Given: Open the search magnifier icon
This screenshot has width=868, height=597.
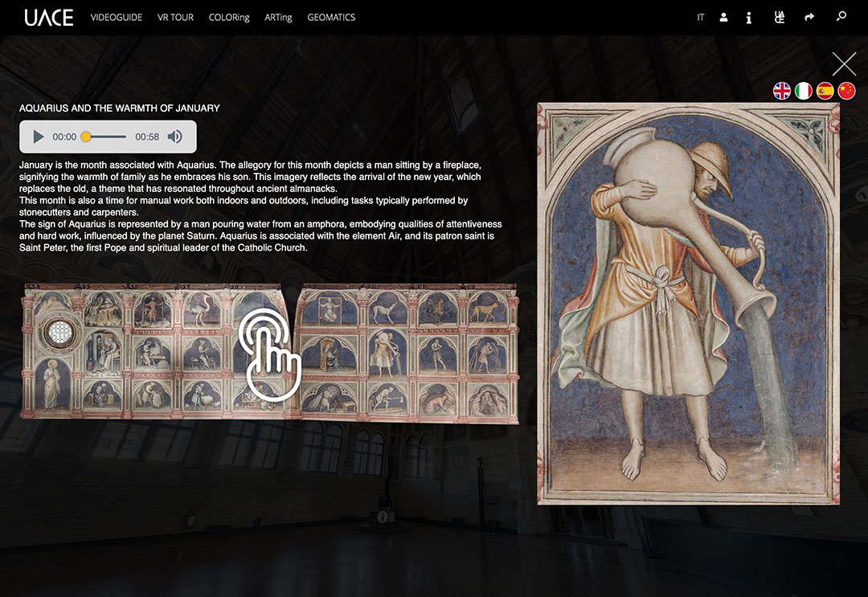Looking at the screenshot, I should point(841,16).
